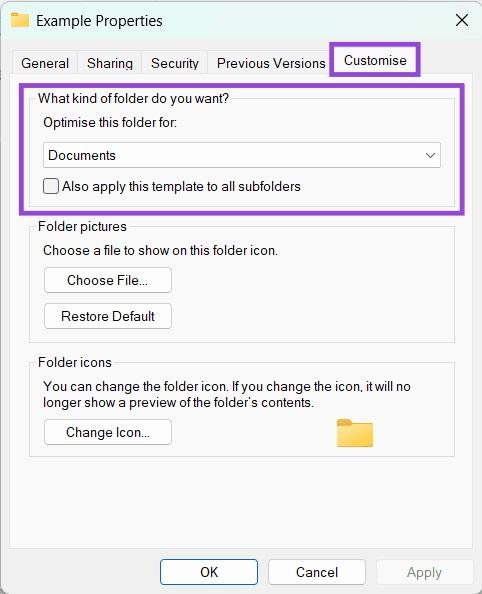Close the Example Properties dialog
The width and height of the screenshot is (482, 594).
(x=462, y=20)
